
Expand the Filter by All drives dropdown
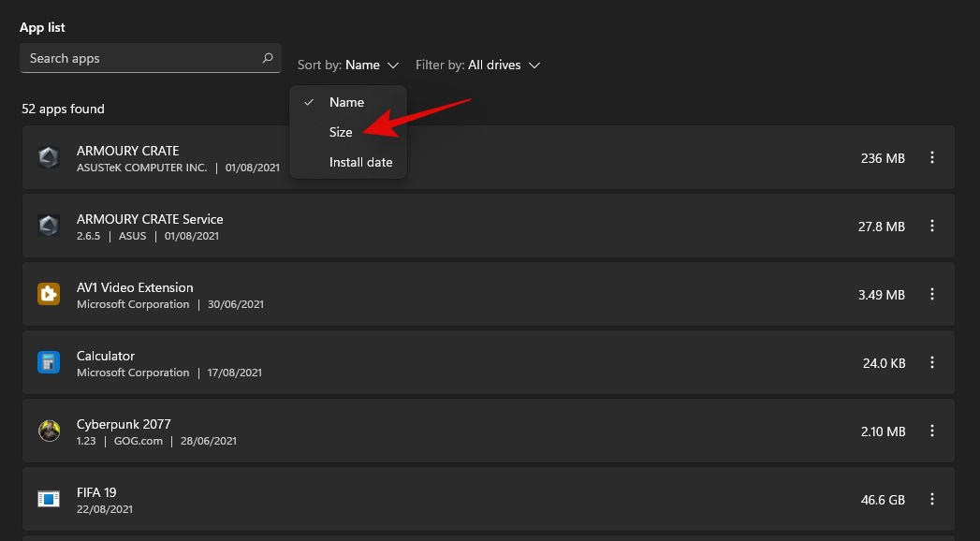tap(478, 66)
